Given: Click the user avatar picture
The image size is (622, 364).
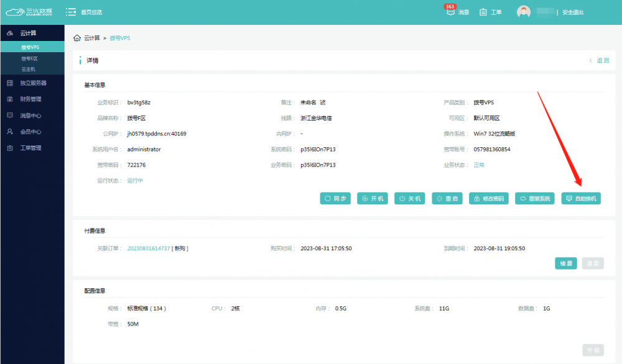Looking at the screenshot, I should 524,12.
